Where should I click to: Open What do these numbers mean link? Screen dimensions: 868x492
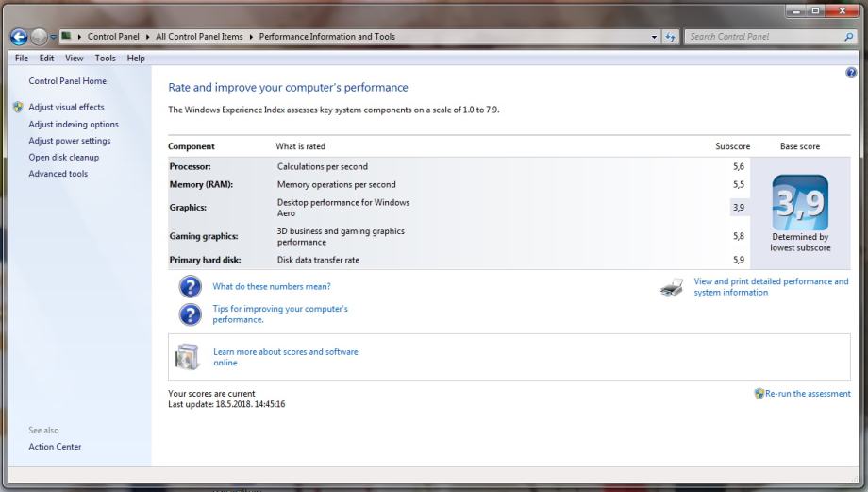click(x=272, y=286)
